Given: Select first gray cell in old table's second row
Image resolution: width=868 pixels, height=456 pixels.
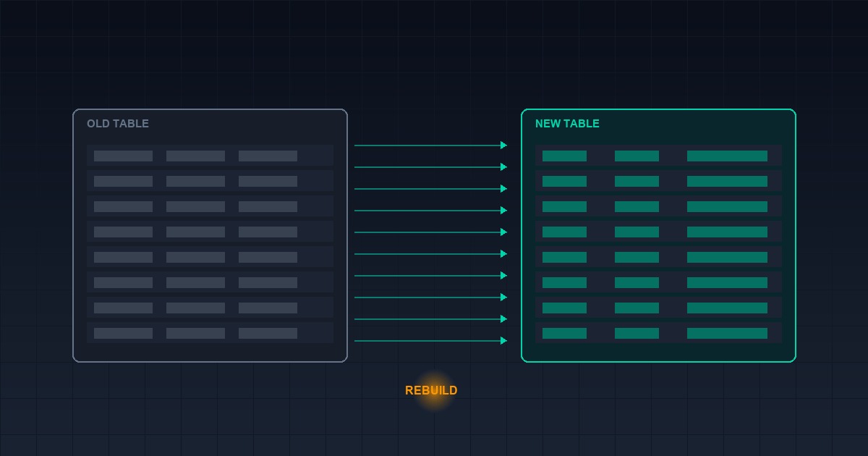Looking at the screenshot, I should 123,181.
